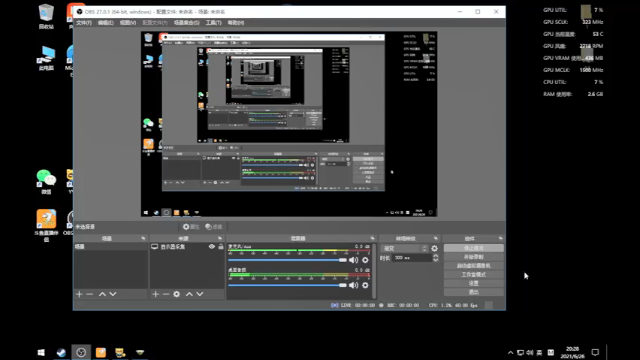The image size is (640, 360).
Task: Open Desktop Audio settings gear
Action: click(365, 285)
